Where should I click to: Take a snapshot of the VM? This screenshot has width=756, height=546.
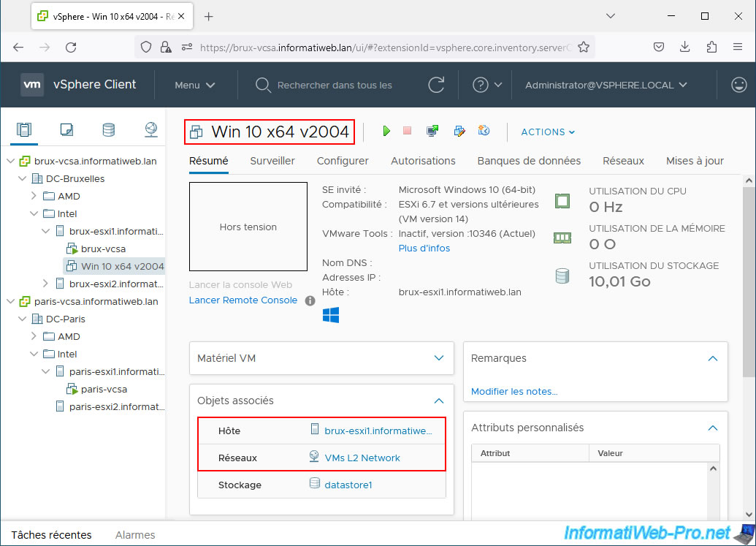pyautogui.click(x=484, y=131)
